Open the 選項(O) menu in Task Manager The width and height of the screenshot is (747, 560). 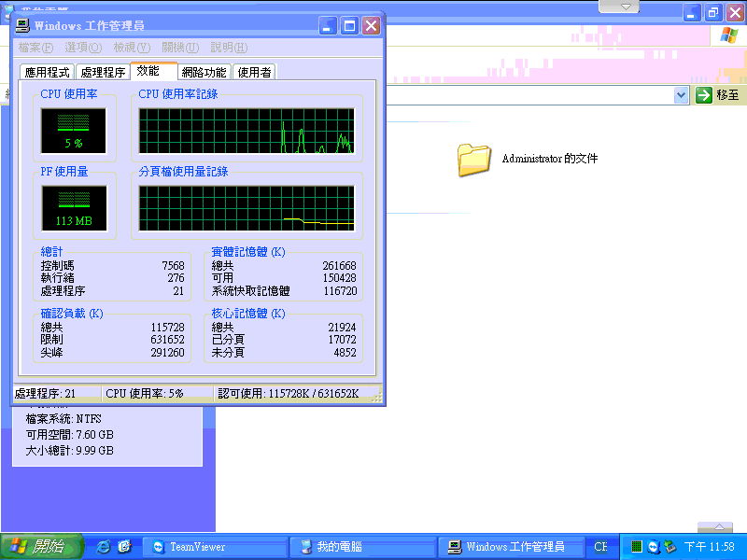pos(83,48)
